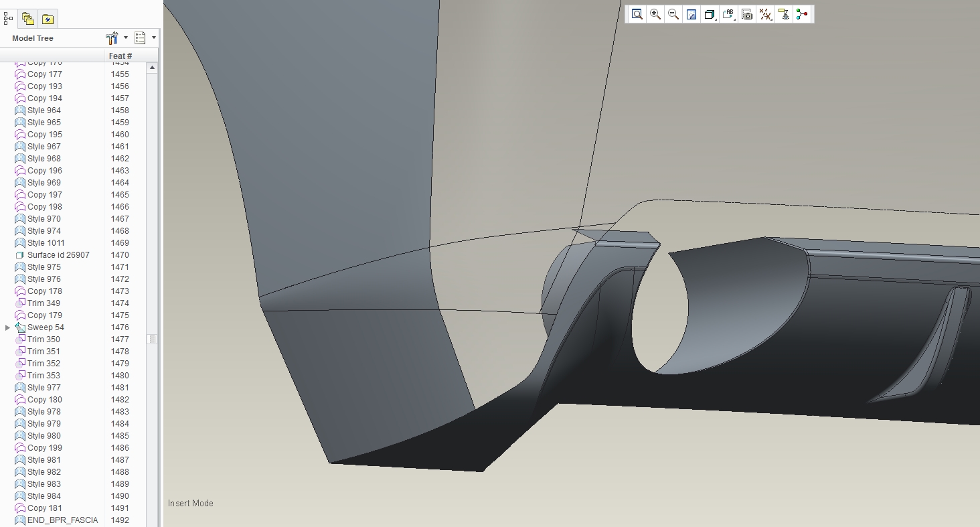Open the show list dropdown arrow
This screenshot has width=980, height=527.
tap(153, 38)
